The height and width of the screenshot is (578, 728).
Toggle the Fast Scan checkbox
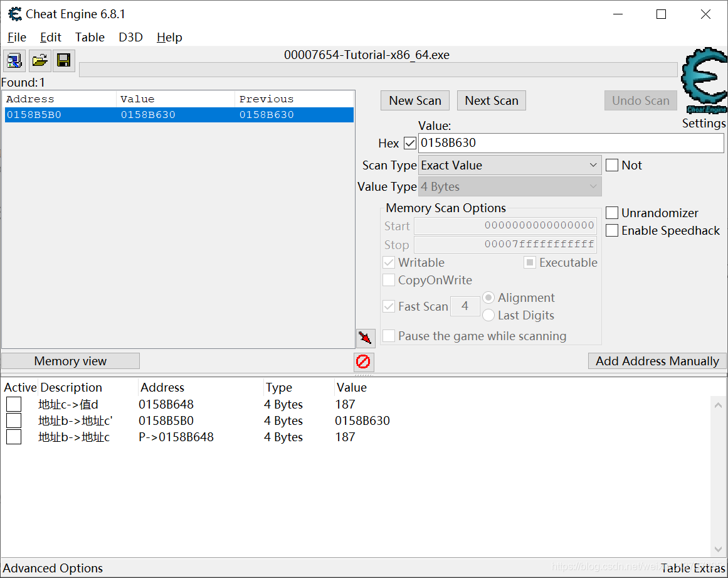[389, 306]
